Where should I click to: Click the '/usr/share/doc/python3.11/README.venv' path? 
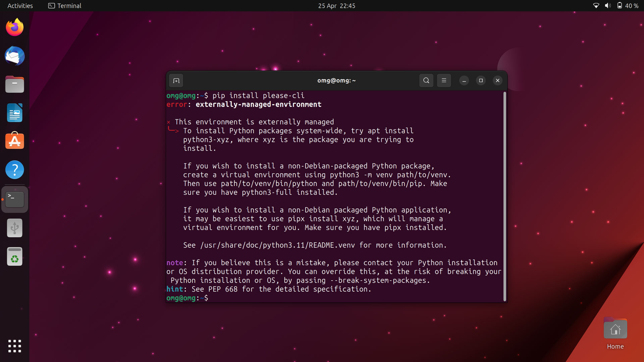click(277, 245)
